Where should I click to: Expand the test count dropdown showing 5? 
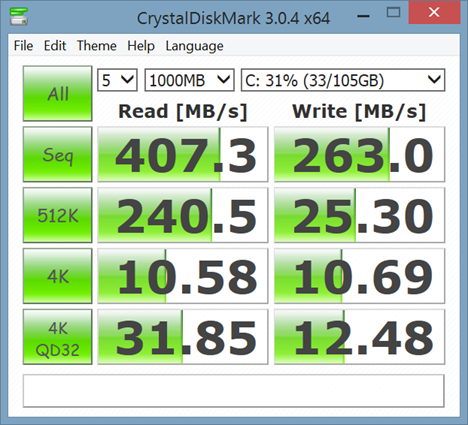[117, 80]
